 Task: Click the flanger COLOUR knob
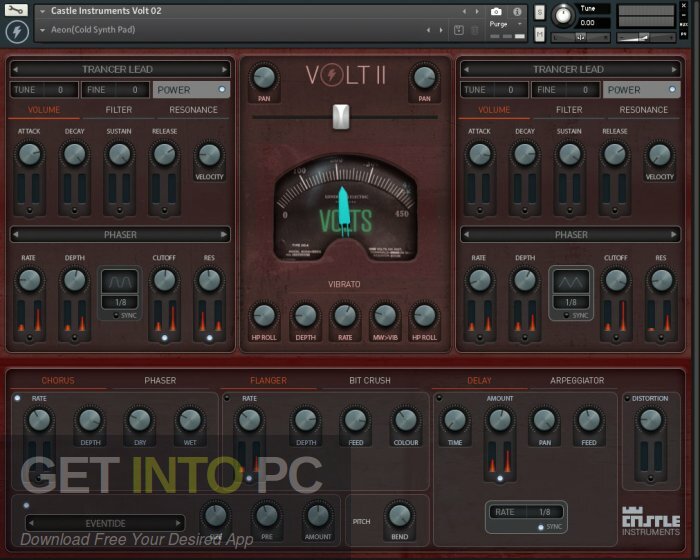pyautogui.click(x=406, y=420)
